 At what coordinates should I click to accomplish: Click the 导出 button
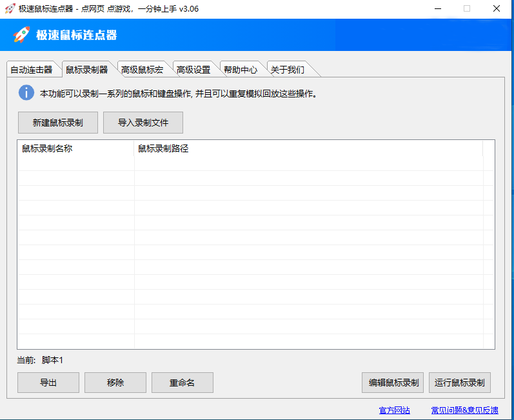coord(48,383)
